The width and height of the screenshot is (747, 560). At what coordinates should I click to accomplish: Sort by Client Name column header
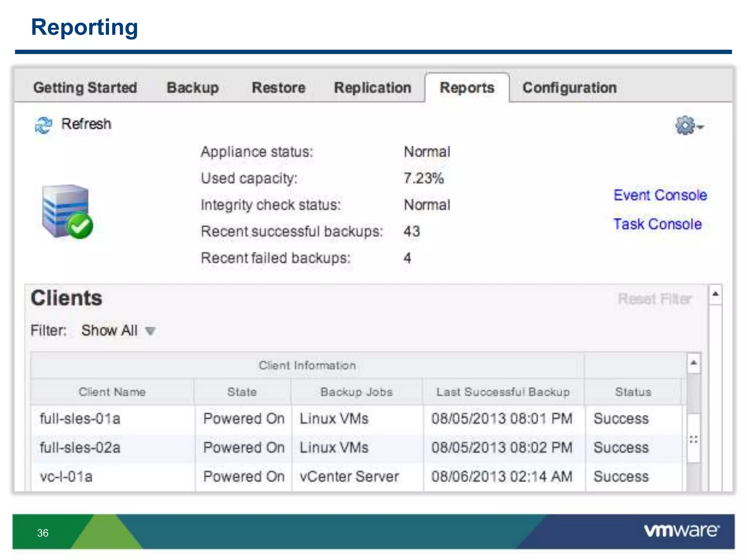tap(112, 392)
